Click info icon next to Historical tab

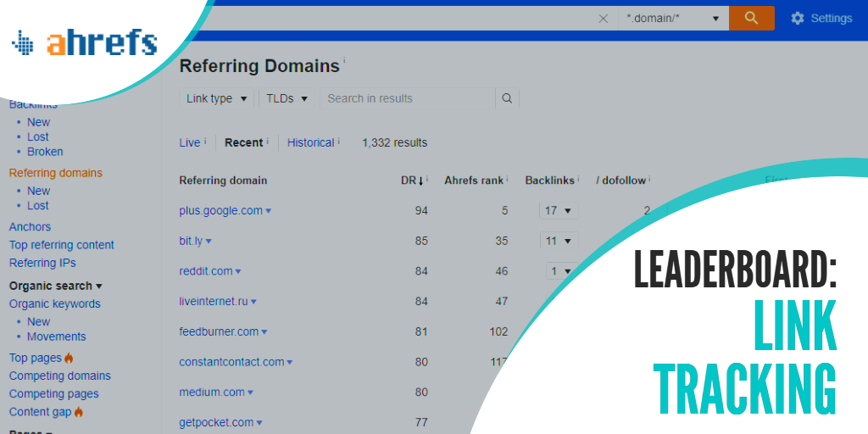pyautogui.click(x=339, y=142)
